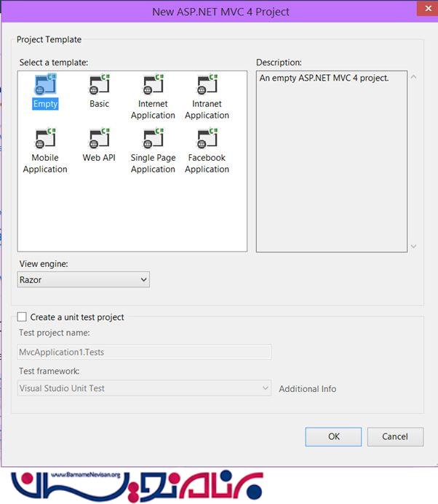Enable Create a unit test project
Image resolution: width=438 pixels, height=504 pixels.
pos(22,317)
